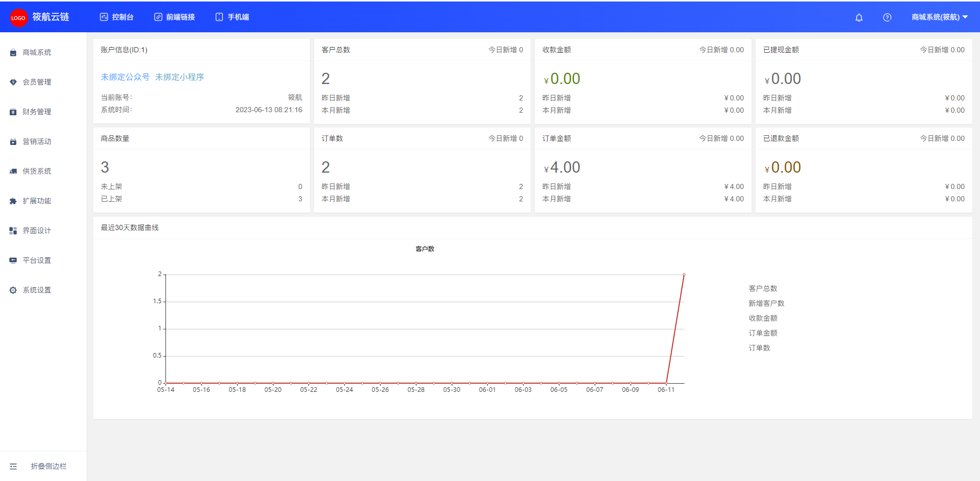The image size is (980, 481).
Task: Toggle 新增客户数 series in chart legend
Action: (766, 303)
